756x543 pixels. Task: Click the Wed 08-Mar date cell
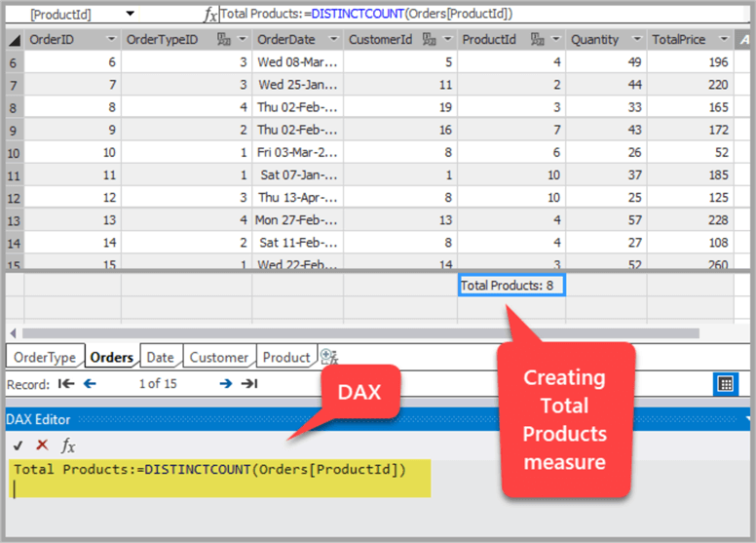(x=297, y=61)
